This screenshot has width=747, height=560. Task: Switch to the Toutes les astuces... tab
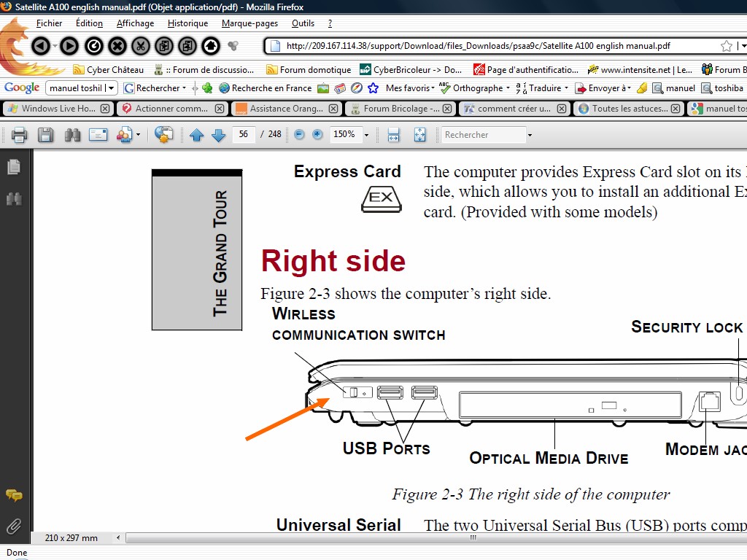click(629, 109)
